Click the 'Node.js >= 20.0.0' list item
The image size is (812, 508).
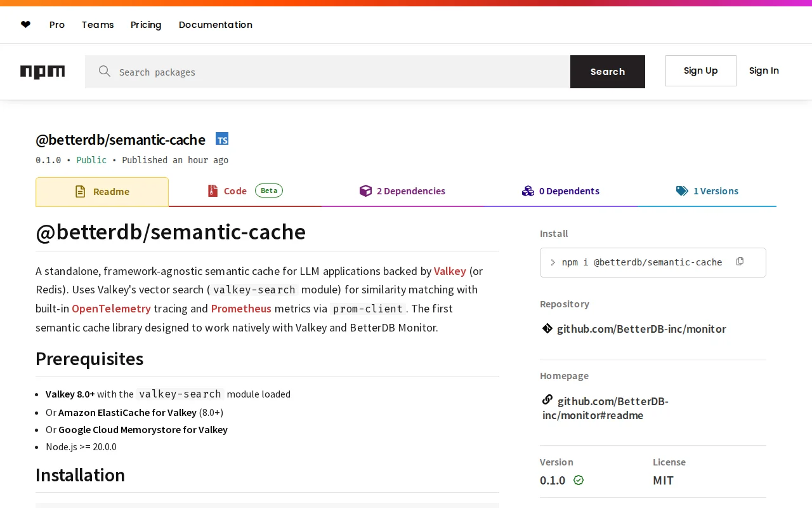point(81,447)
